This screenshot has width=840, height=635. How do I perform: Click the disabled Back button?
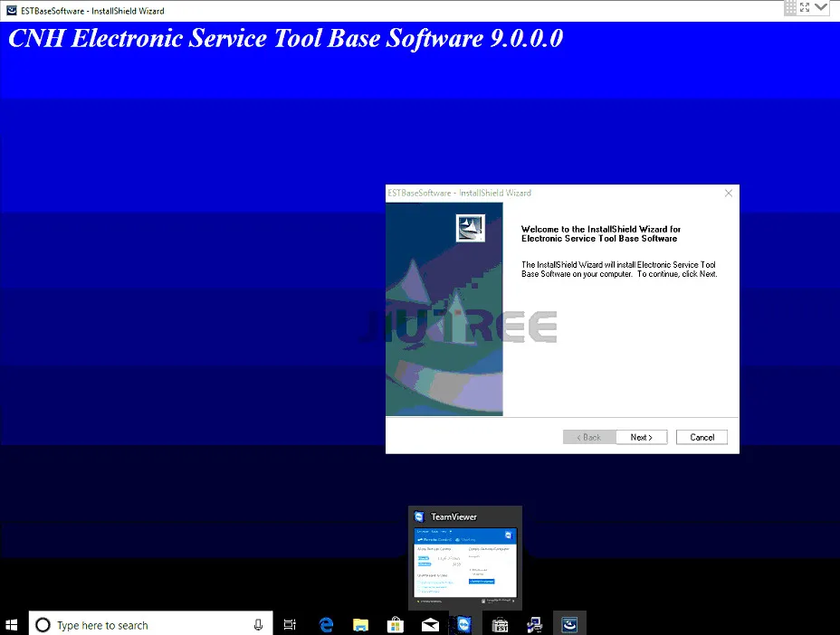tap(589, 437)
